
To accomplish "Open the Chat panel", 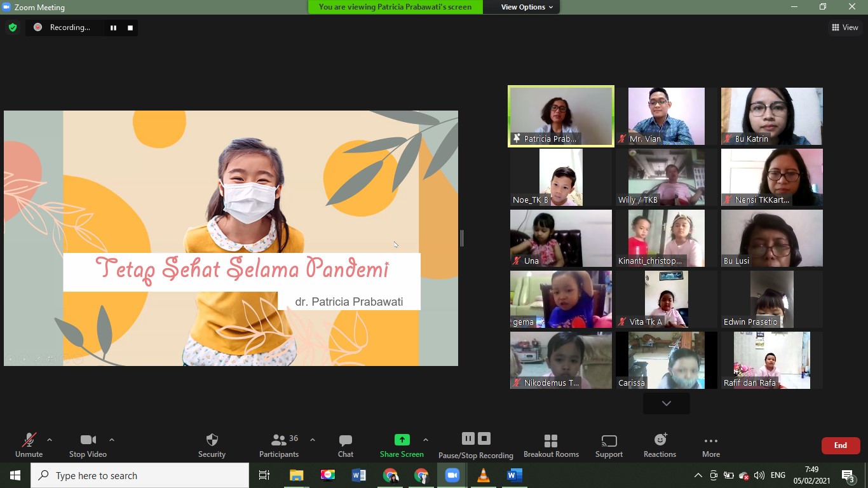I will [346, 445].
